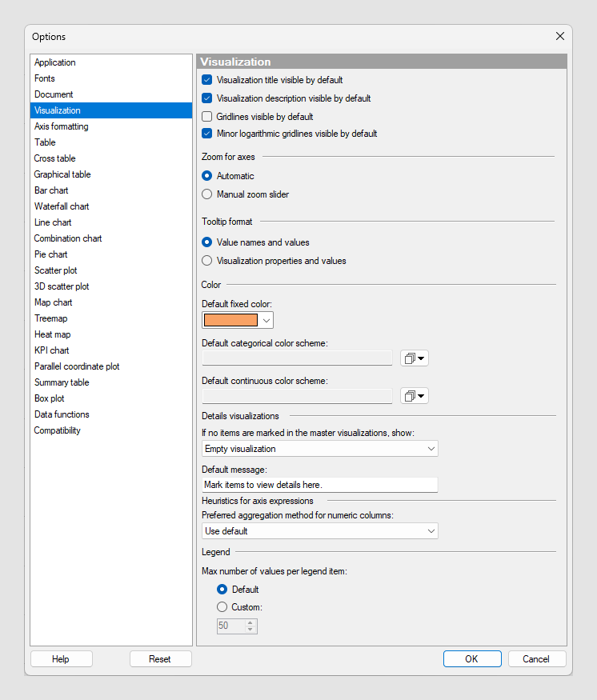This screenshot has width=597, height=700.
Task: Open Box plot options
Action: [111, 398]
